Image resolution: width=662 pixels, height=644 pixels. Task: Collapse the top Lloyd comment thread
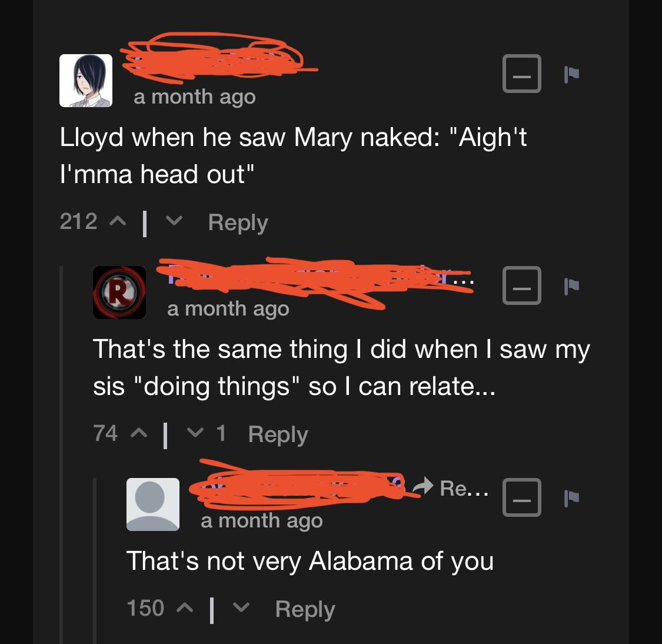521,74
